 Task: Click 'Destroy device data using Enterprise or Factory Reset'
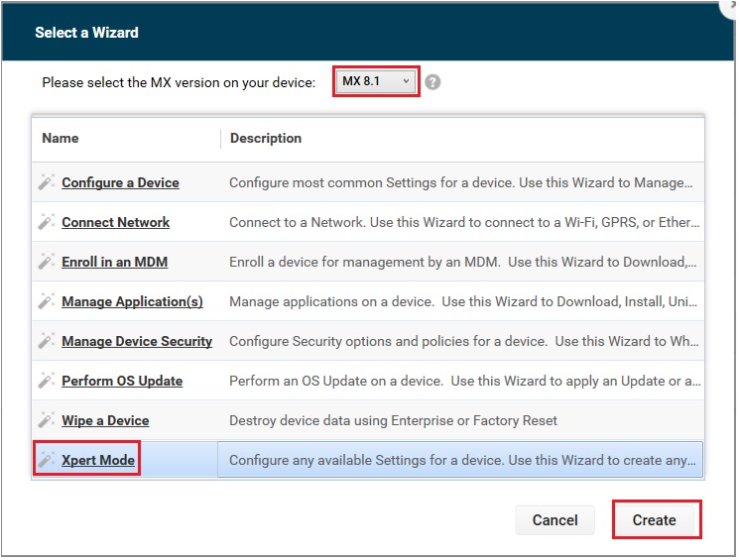pos(393,420)
